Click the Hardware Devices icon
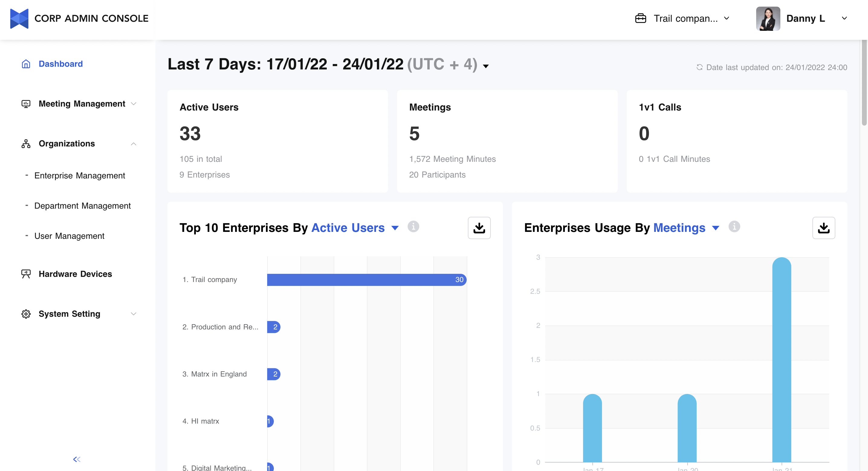This screenshot has width=868, height=471. 26,274
